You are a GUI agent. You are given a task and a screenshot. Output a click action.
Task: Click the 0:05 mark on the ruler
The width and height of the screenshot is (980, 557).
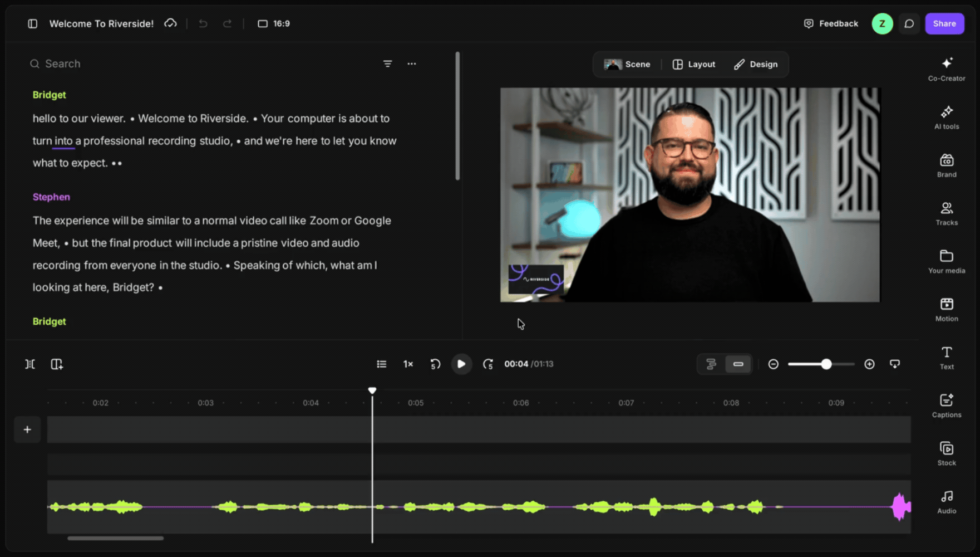click(416, 403)
